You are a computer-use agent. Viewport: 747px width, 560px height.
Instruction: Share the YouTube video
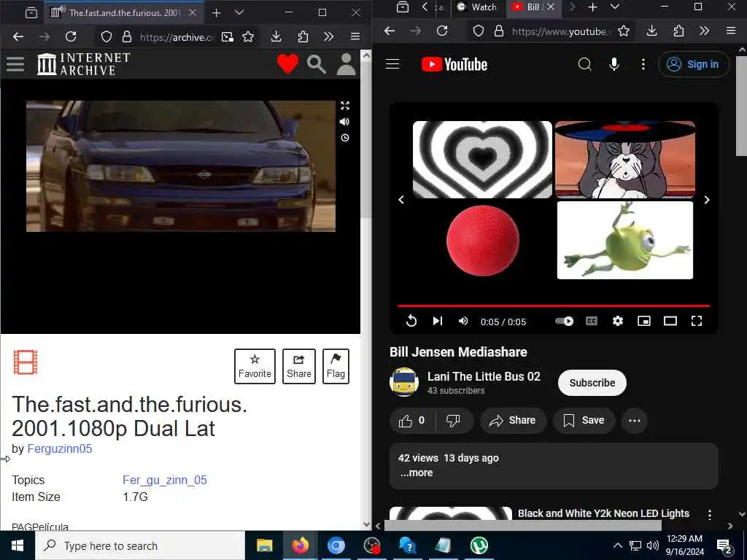[513, 421]
